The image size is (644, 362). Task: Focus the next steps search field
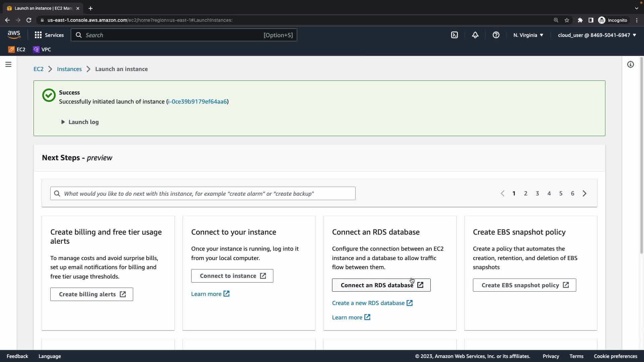[203, 193]
